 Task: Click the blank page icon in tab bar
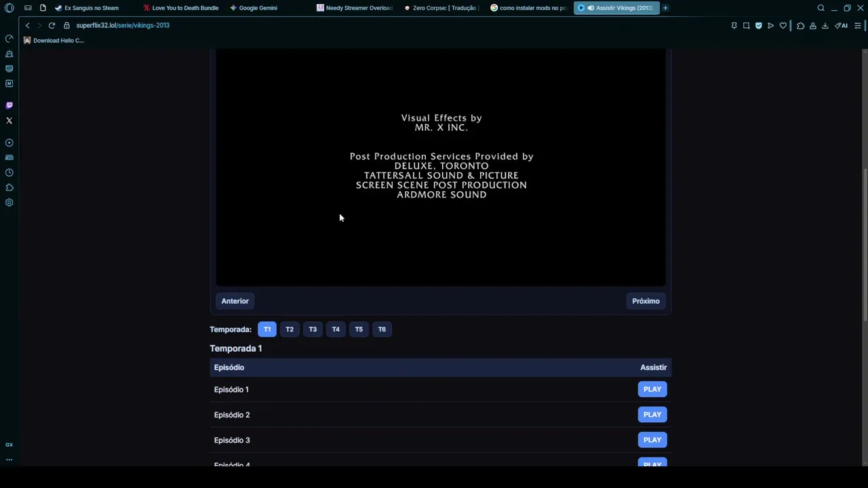(x=43, y=8)
